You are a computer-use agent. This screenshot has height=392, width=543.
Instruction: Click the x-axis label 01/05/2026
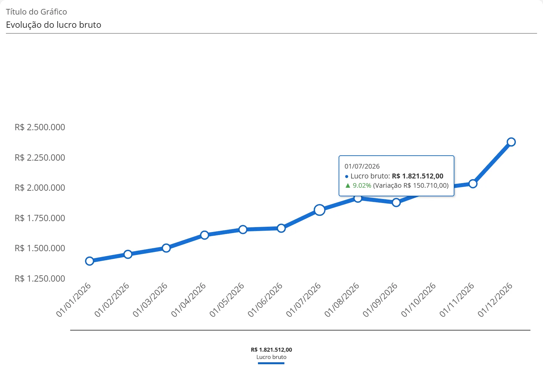click(227, 300)
